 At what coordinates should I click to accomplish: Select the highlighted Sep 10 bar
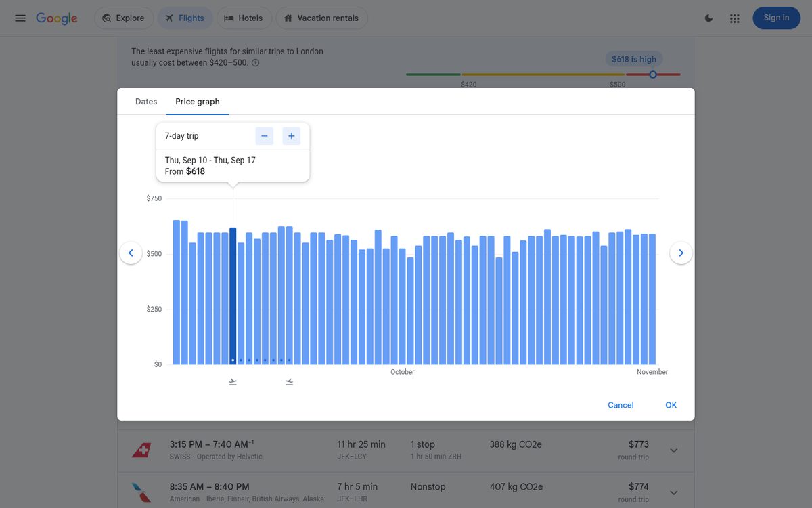pos(233,296)
